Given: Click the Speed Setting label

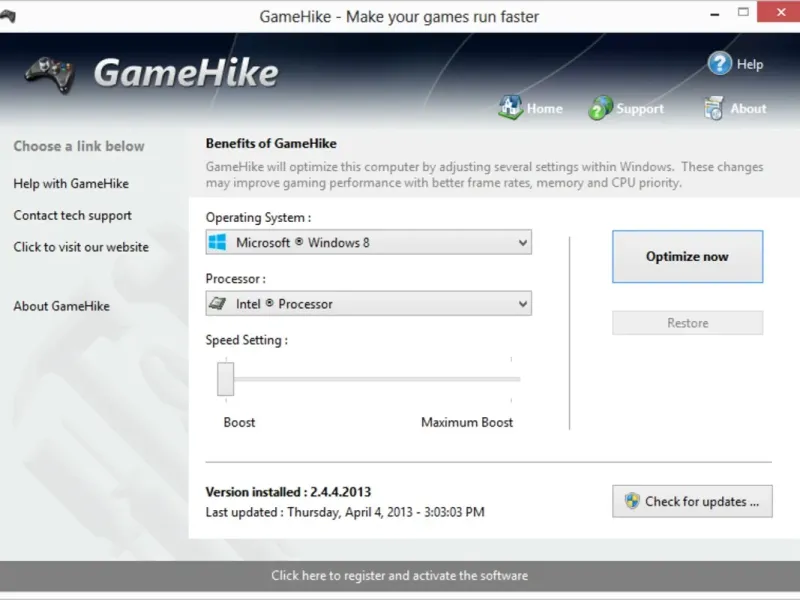Looking at the screenshot, I should point(246,340).
